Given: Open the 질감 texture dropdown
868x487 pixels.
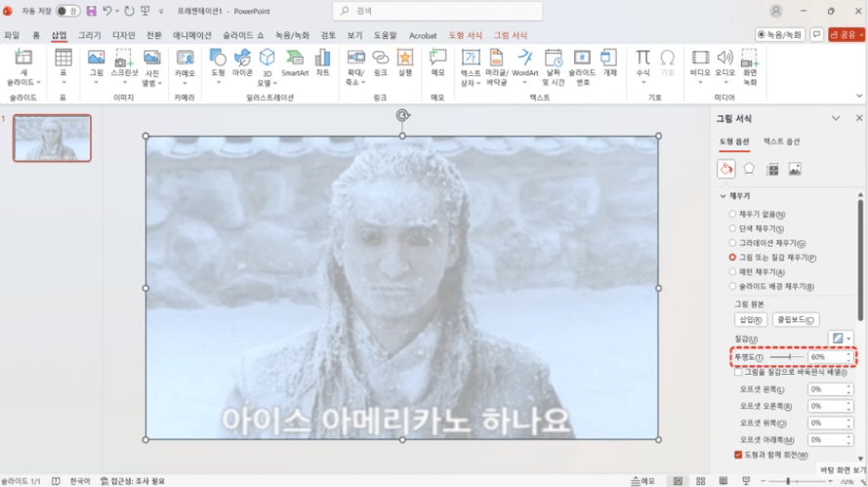Looking at the screenshot, I should coord(840,338).
